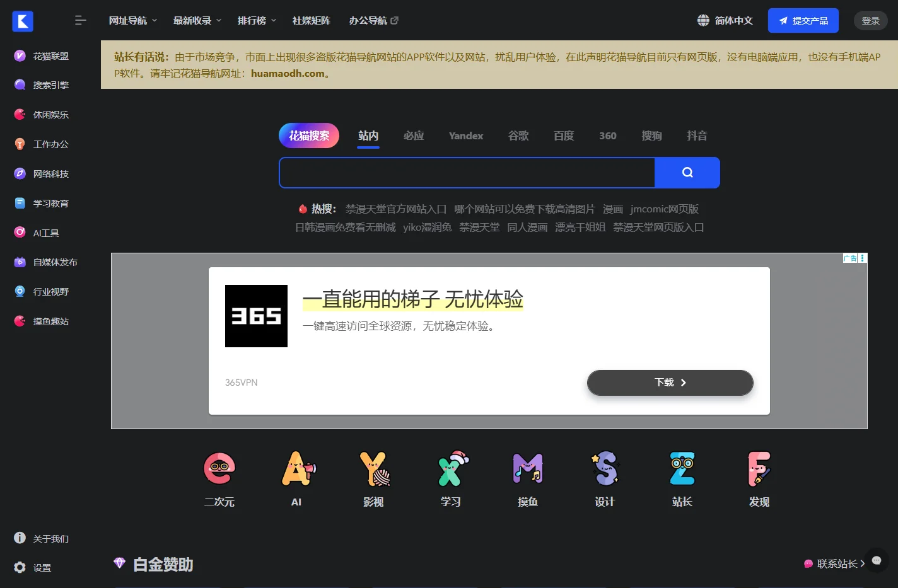Viewport: 898px width, 588px height.
Task: Expand the 最新收录 dropdown menu
Action: (x=197, y=21)
